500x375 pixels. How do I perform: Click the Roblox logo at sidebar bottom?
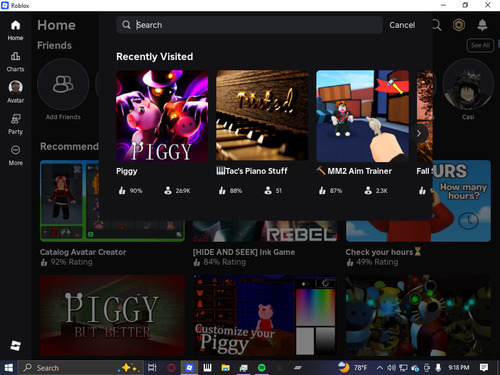15,345
